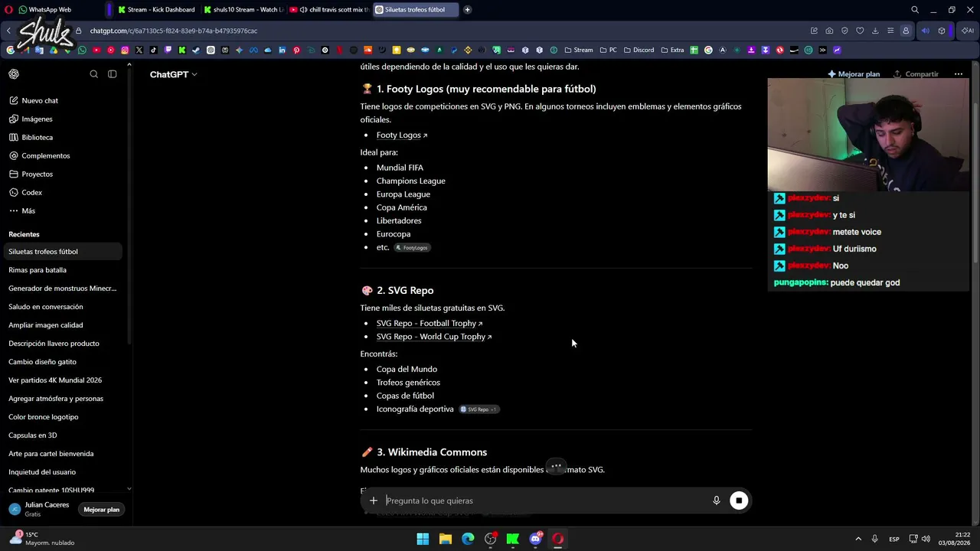Screen dimensions: 980x551
Task: Switch to the Stream - Kick Dashboard tab
Action: click(157, 10)
